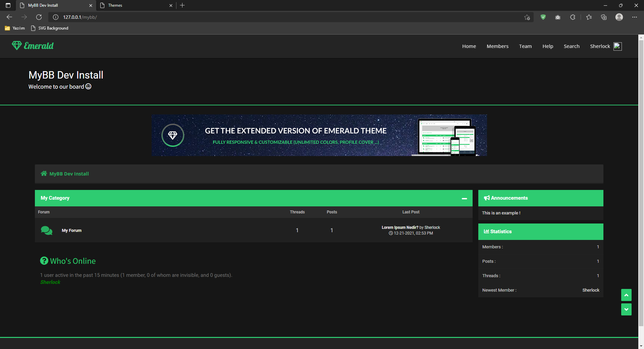Image resolution: width=644 pixels, height=349 pixels.
Task: Open the Sherlock user menu
Action: pos(600,46)
